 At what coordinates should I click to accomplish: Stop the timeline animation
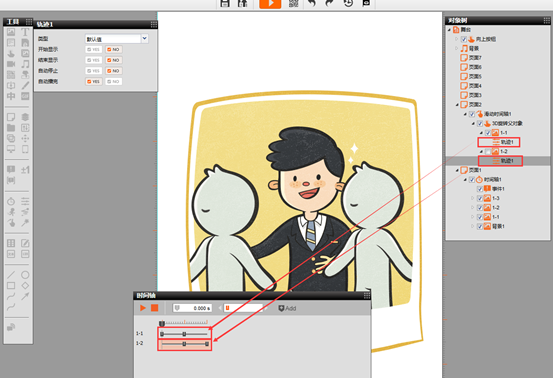(x=154, y=308)
